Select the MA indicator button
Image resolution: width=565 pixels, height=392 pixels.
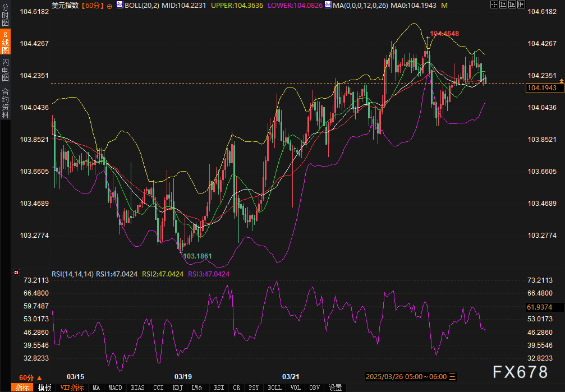pos(96,388)
